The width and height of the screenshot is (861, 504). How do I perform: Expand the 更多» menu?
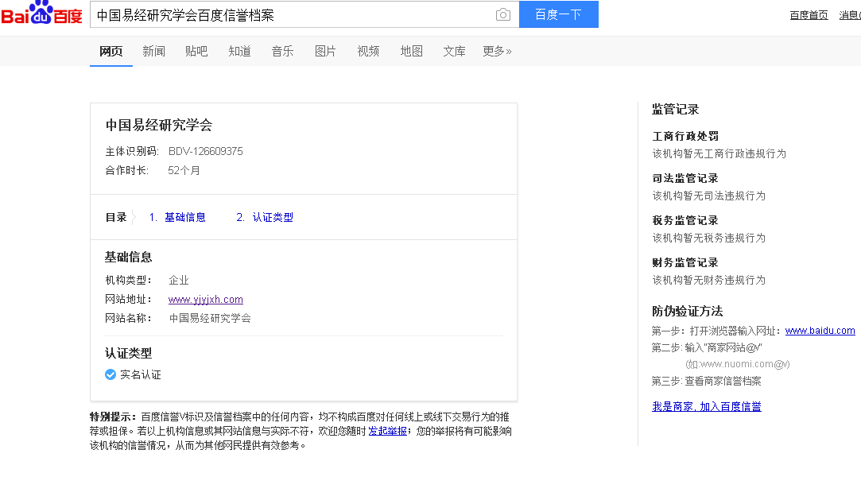[x=497, y=51]
